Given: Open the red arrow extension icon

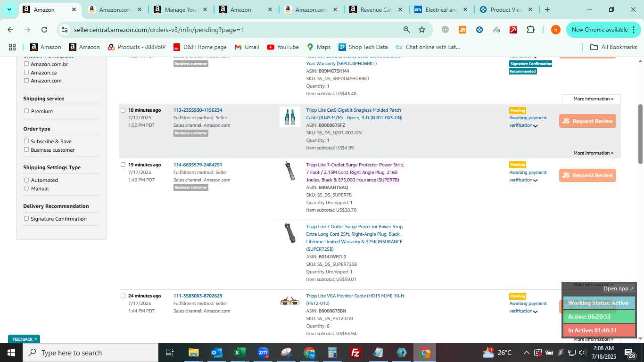Looking at the screenshot, I should [x=513, y=30].
